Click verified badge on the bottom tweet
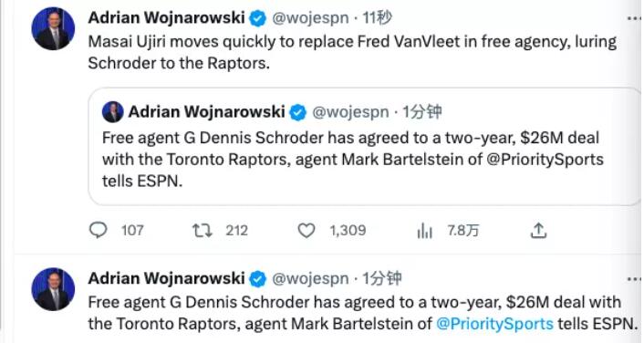 [258, 279]
